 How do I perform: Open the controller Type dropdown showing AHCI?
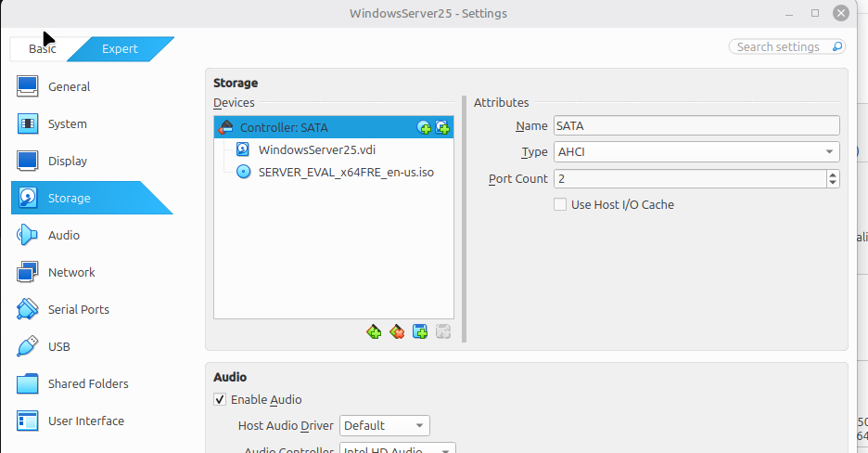point(696,151)
